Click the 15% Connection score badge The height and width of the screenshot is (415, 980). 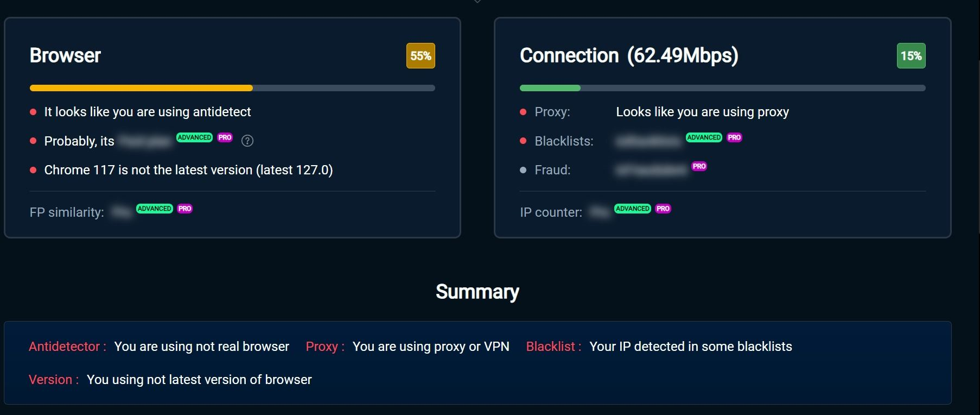pos(911,55)
